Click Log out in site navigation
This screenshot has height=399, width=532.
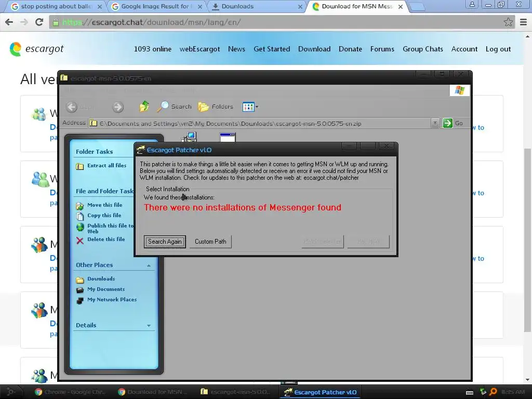(498, 49)
